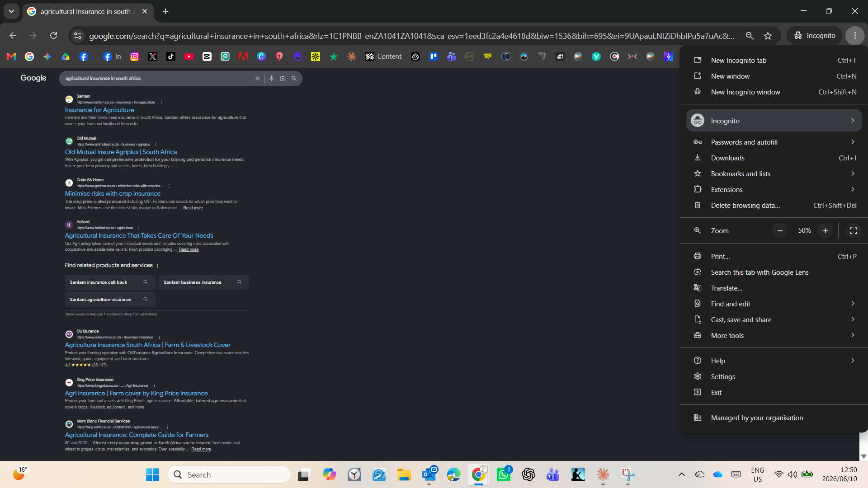Open the Trello bookmark
This screenshot has width=868, height=488.
[434, 56]
